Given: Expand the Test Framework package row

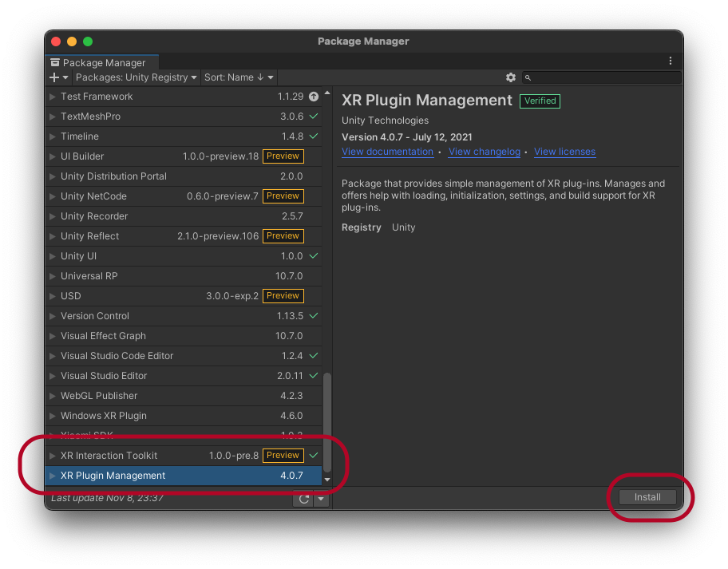Looking at the screenshot, I should 53,97.
